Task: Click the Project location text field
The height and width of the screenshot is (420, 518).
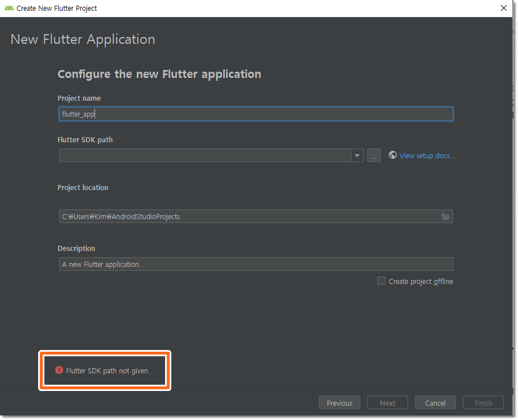Action: pos(256,216)
